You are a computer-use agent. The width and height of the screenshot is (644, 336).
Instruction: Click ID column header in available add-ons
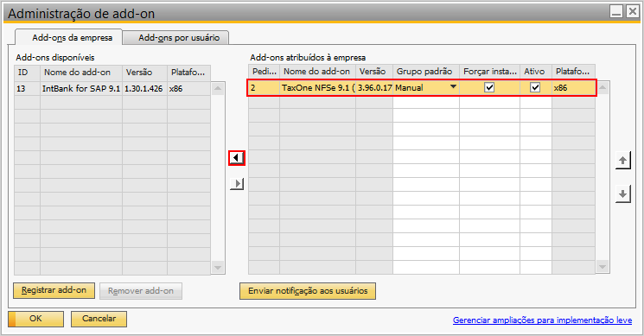pyautogui.click(x=27, y=73)
